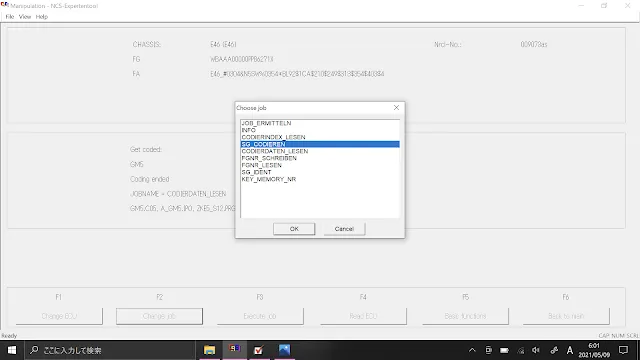Open the notification center icon
This screenshot has width=640, height=360.
tap(623, 350)
